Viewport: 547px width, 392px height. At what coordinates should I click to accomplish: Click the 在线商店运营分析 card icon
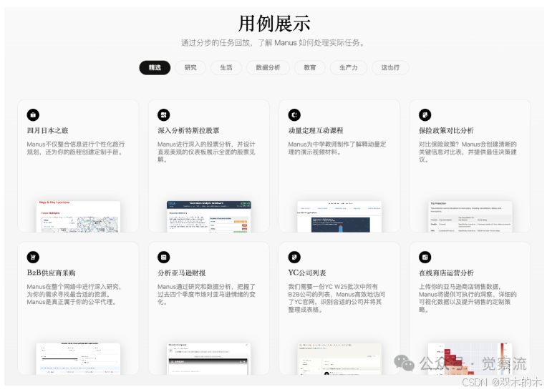425,257
